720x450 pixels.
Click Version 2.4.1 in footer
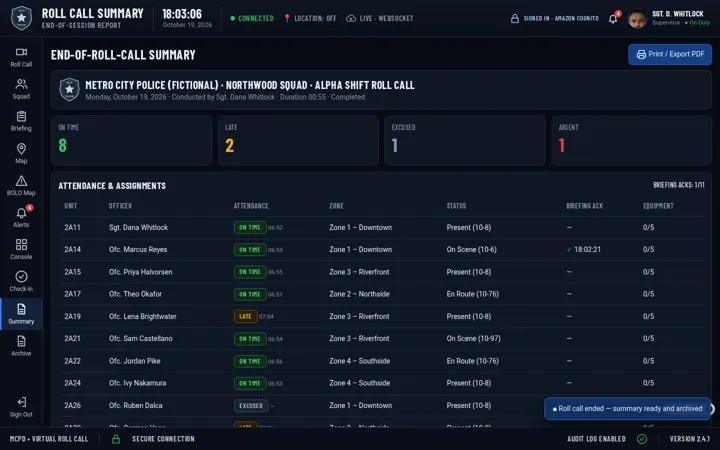(690, 439)
